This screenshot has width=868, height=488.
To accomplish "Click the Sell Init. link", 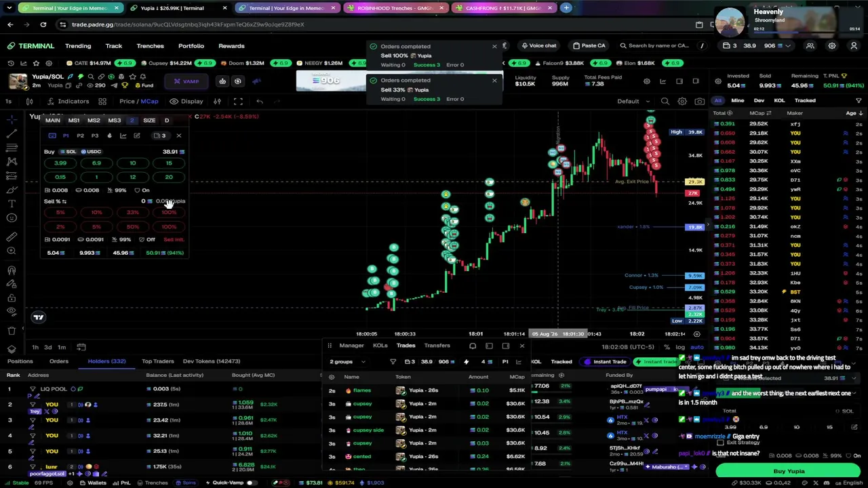I will (174, 240).
